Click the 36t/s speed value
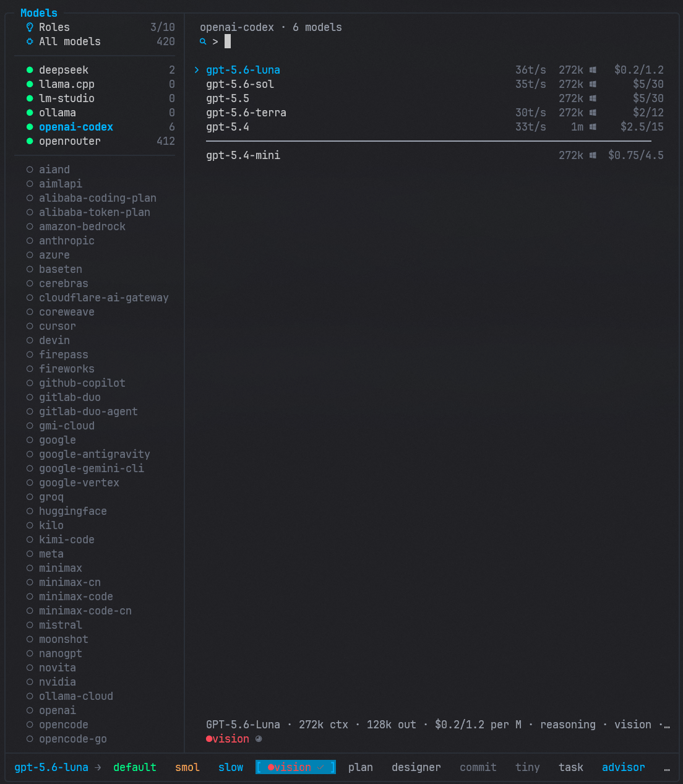Screen dimensions: 683x784 (x=531, y=70)
